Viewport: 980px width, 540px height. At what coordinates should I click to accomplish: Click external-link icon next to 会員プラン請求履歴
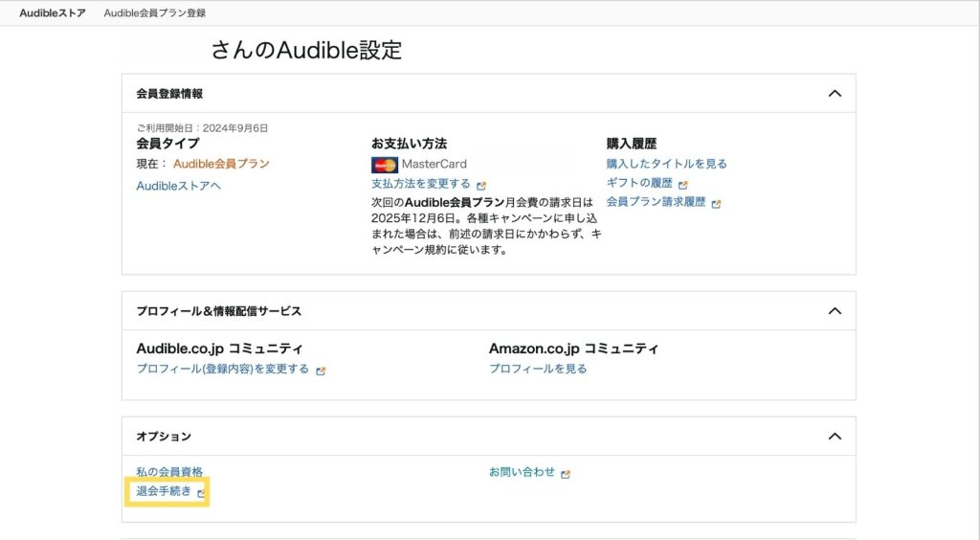(716, 203)
